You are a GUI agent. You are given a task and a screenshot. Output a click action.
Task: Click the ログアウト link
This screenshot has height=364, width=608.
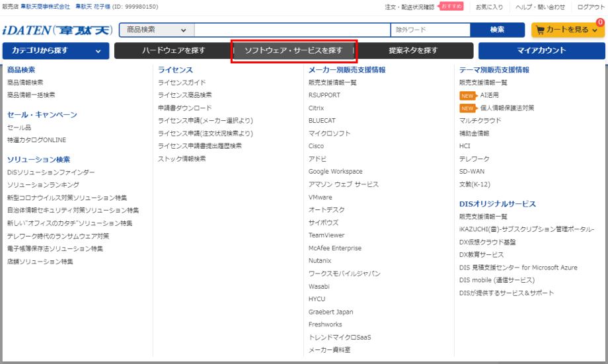590,7
